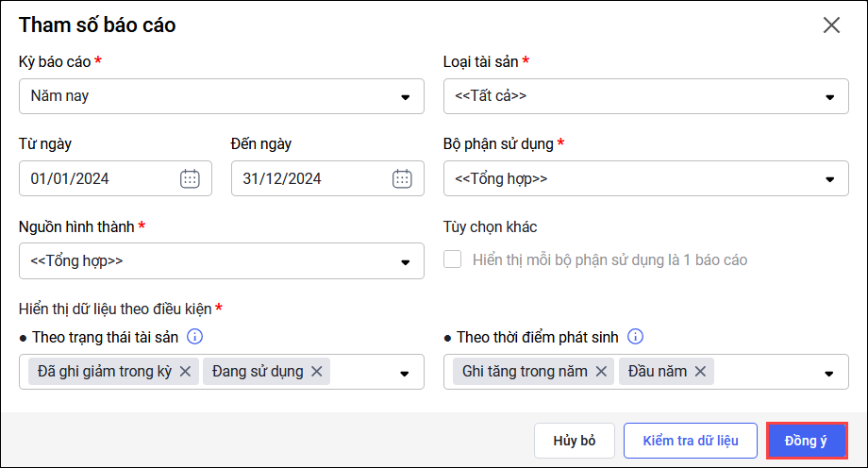This screenshot has height=468, width=868.
Task: Remove the Đầu năm tag
Action: click(700, 372)
